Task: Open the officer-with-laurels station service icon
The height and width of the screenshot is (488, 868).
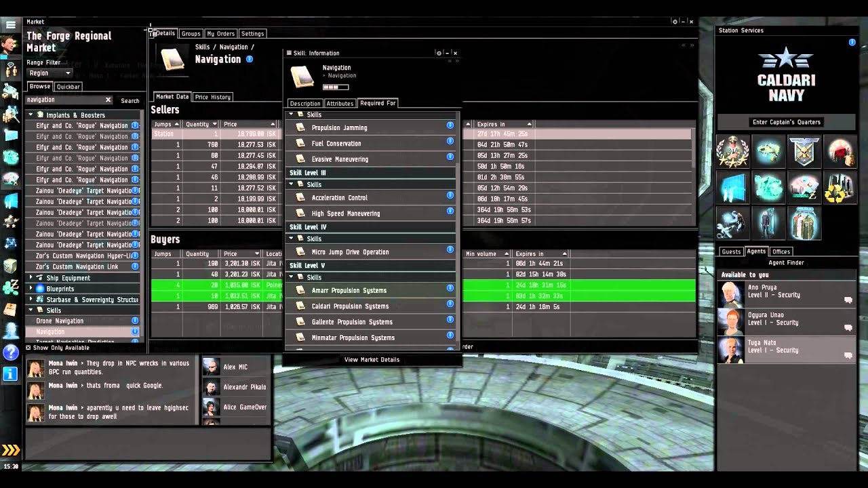Action: pyautogui.click(x=732, y=151)
